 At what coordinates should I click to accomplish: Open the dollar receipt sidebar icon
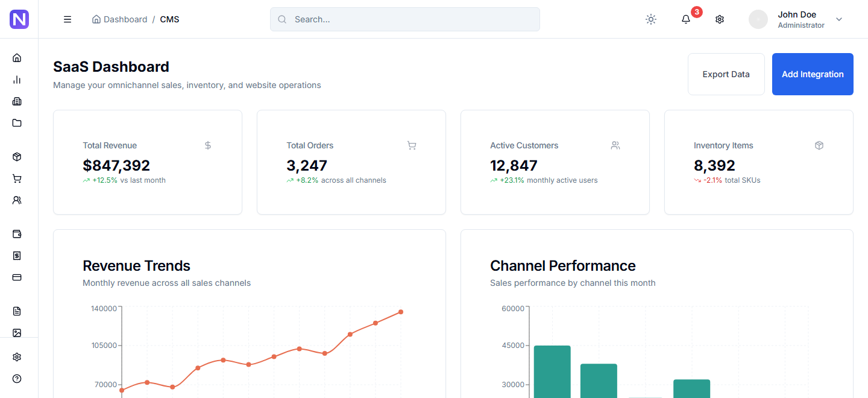pyautogui.click(x=17, y=256)
